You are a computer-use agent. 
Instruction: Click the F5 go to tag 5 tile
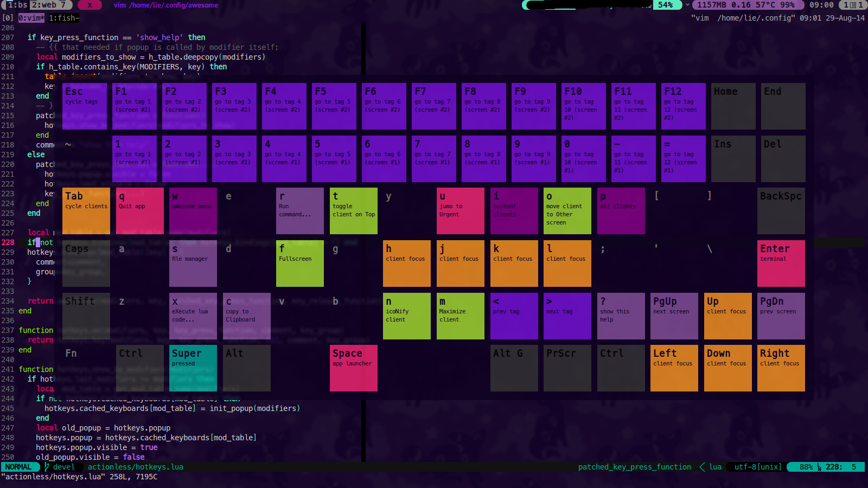[x=334, y=106]
